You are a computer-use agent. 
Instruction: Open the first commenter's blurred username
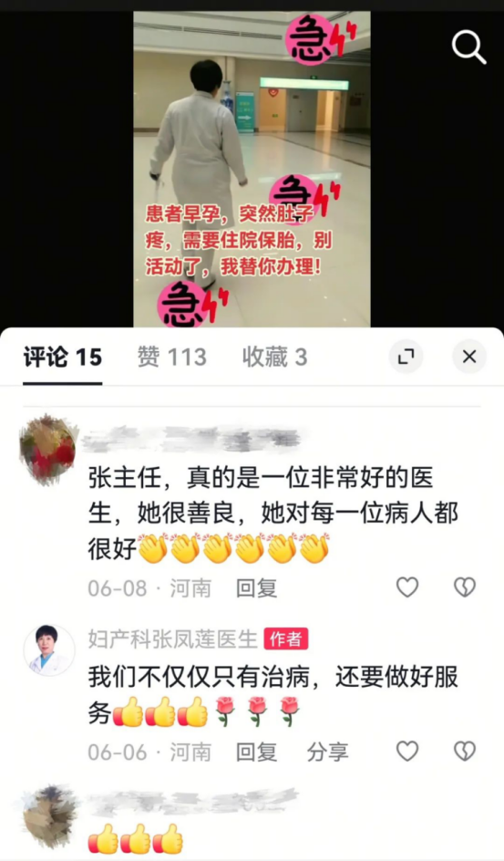pos(190,438)
